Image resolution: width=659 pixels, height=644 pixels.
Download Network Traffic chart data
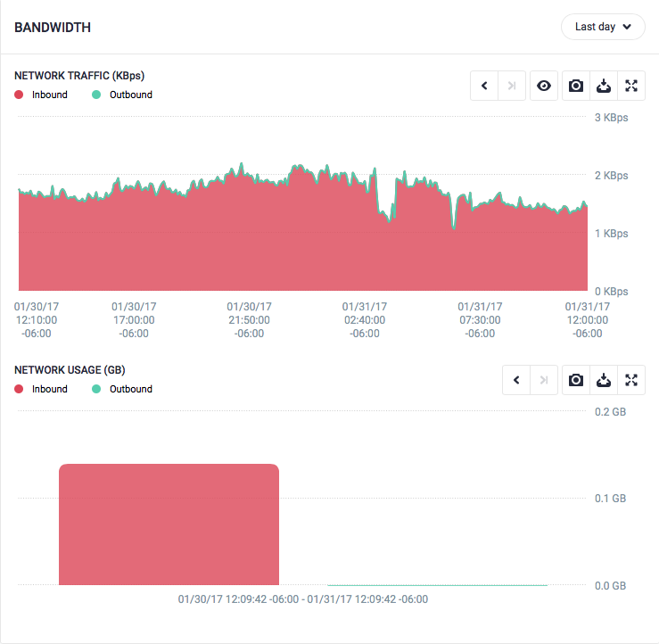604,86
